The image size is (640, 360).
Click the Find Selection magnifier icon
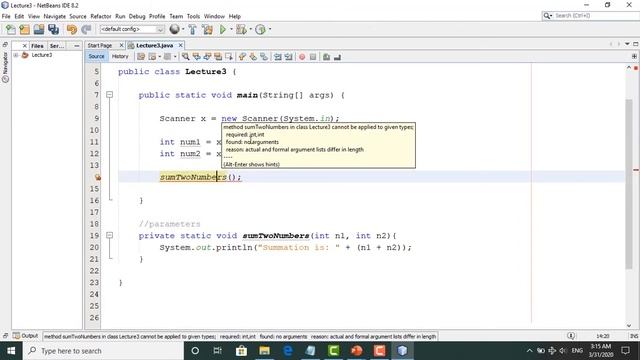tap(186, 57)
